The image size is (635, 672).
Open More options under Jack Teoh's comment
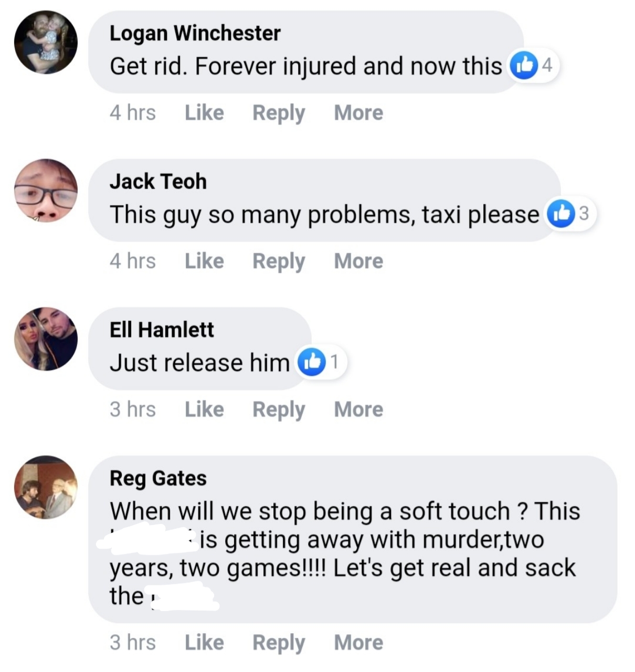(x=359, y=261)
